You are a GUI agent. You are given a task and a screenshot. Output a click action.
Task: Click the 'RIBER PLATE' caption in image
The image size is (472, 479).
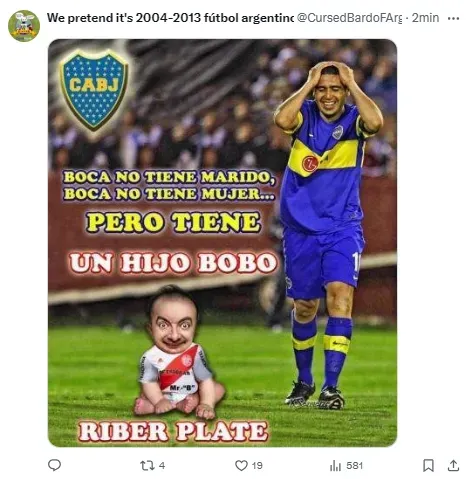tap(173, 431)
